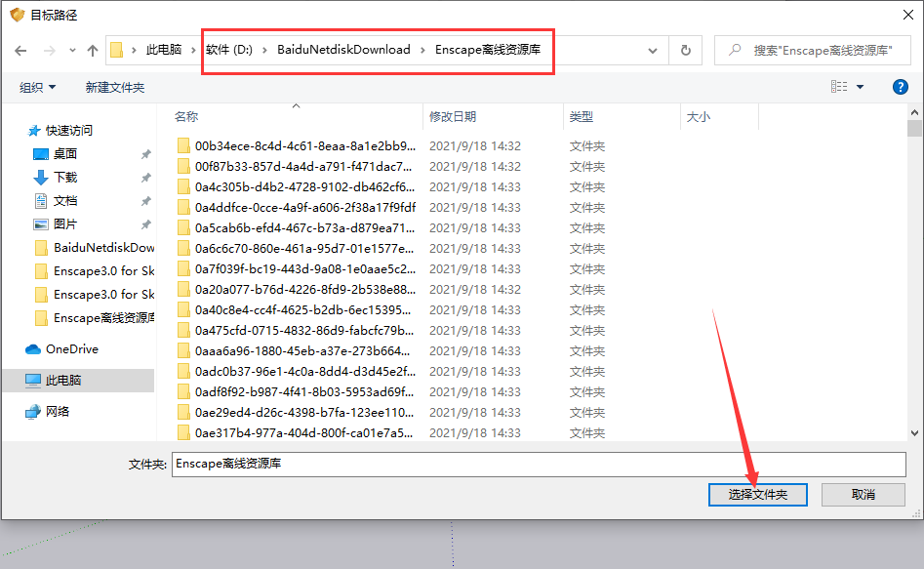Image resolution: width=924 pixels, height=569 pixels.
Task: Select folder 0a20a077-b76d-4226-8fd9-2b538e88...
Action: [x=305, y=290]
